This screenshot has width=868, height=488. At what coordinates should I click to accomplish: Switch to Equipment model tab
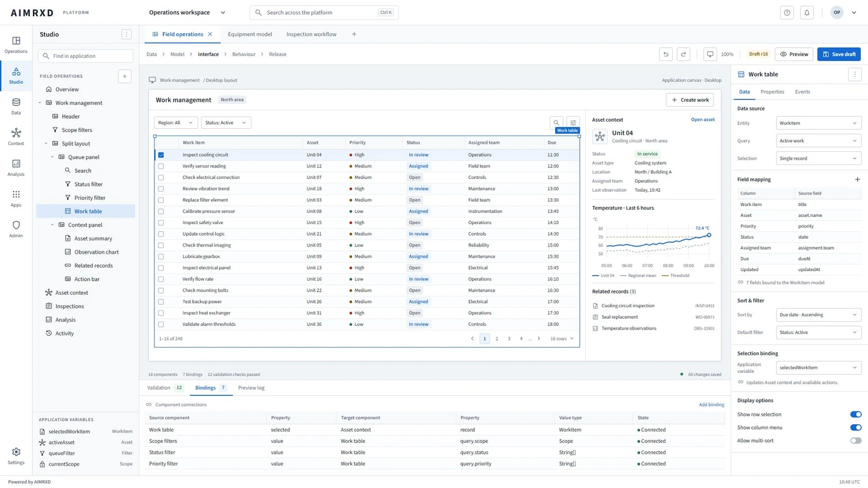pyautogui.click(x=250, y=34)
